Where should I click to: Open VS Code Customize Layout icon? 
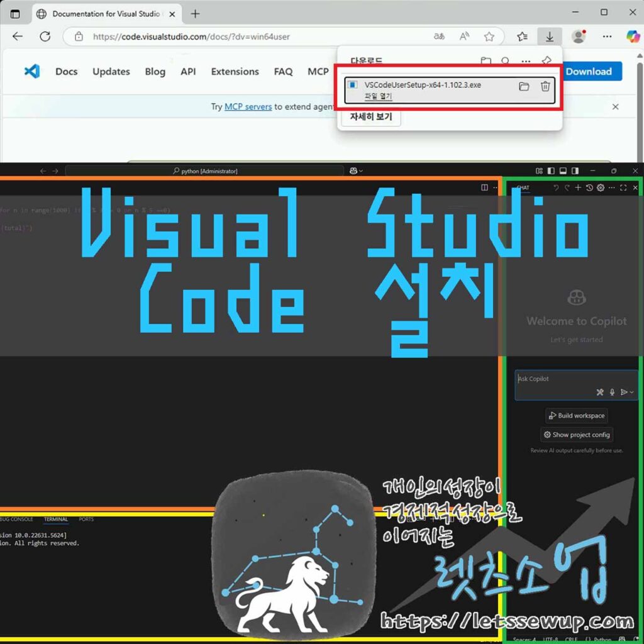click(539, 171)
